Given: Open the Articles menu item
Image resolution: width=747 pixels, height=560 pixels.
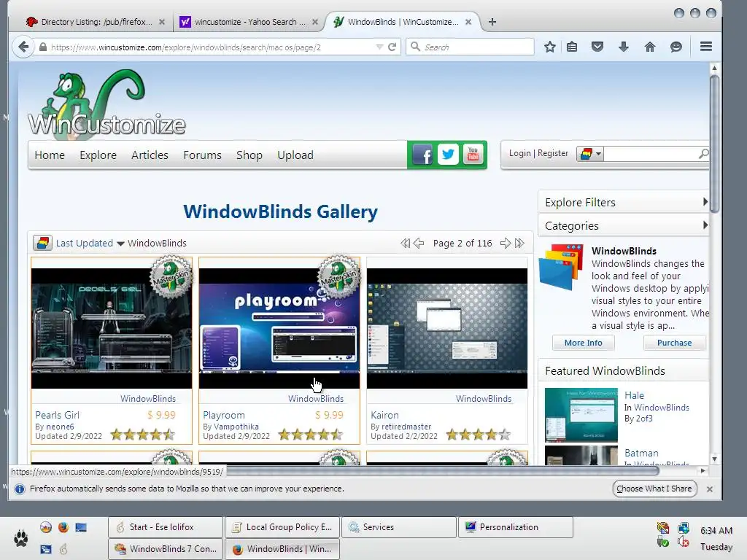Looking at the screenshot, I should coord(150,155).
